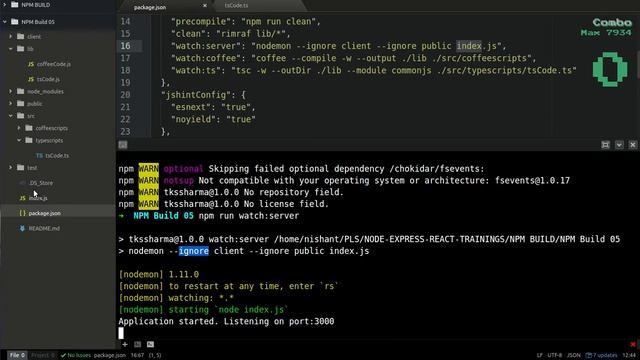Collapse the NPM Build 05 root folder arrow
The image size is (640, 360).
coord(5,22)
